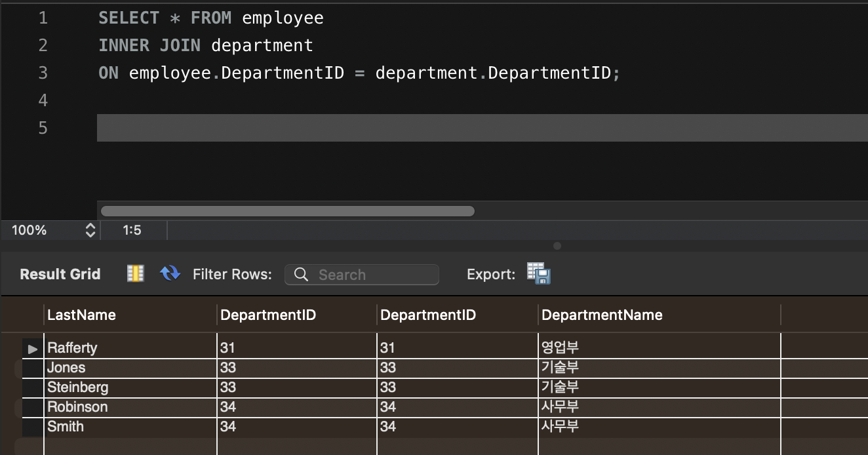The height and width of the screenshot is (455, 868).
Task: Export recordset with the Export save icon
Action: click(539, 273)
